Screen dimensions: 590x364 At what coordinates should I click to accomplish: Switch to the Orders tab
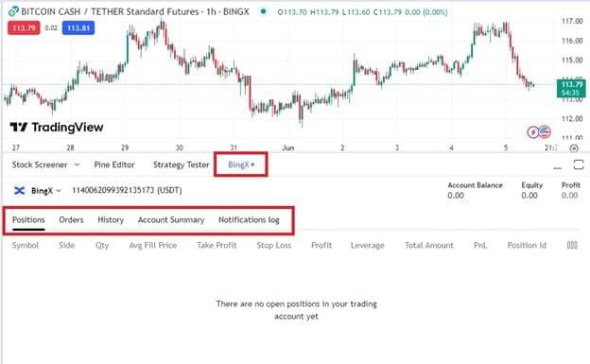pyautogui.click(x=71, y=220)
